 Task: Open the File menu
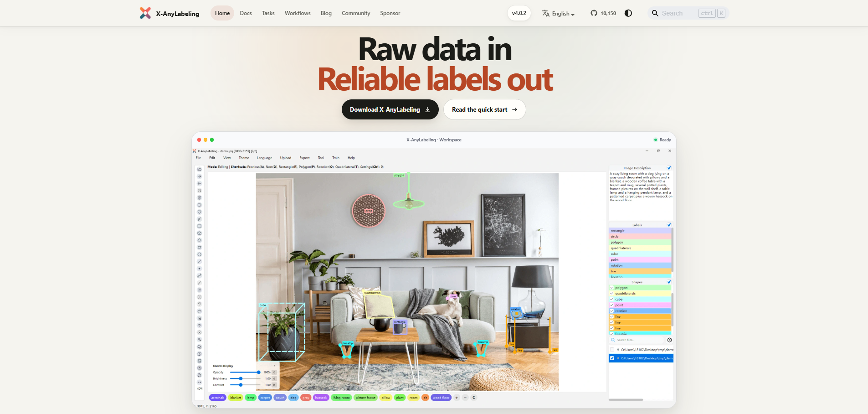[x=198, y=158]
